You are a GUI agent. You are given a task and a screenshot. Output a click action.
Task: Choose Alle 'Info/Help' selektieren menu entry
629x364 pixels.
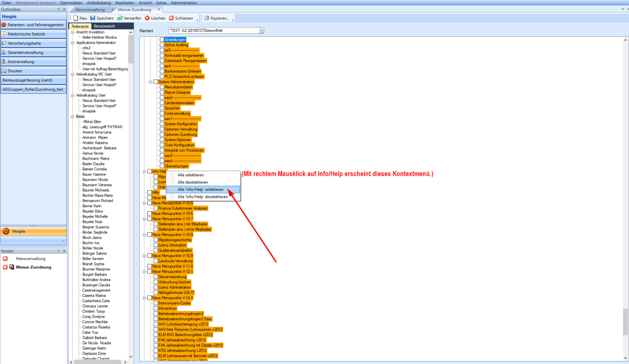[201, 190]
